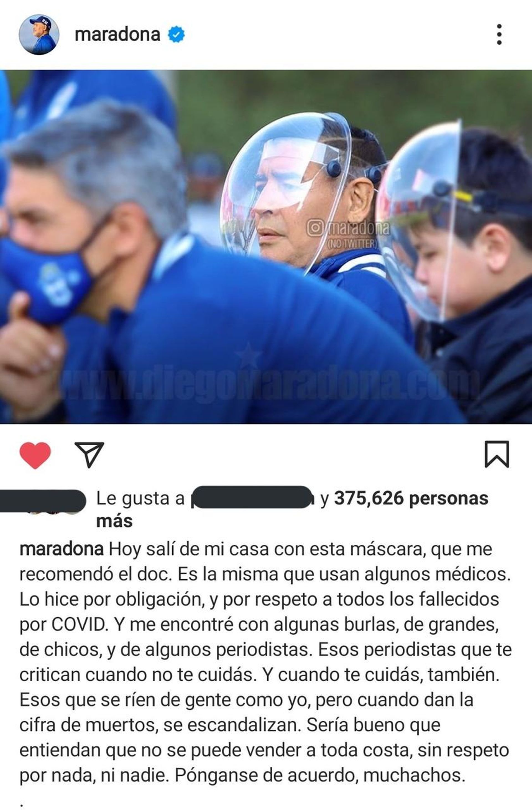Click the bold maradona name in the caption
Screen dimensions: 532x810
62,549
